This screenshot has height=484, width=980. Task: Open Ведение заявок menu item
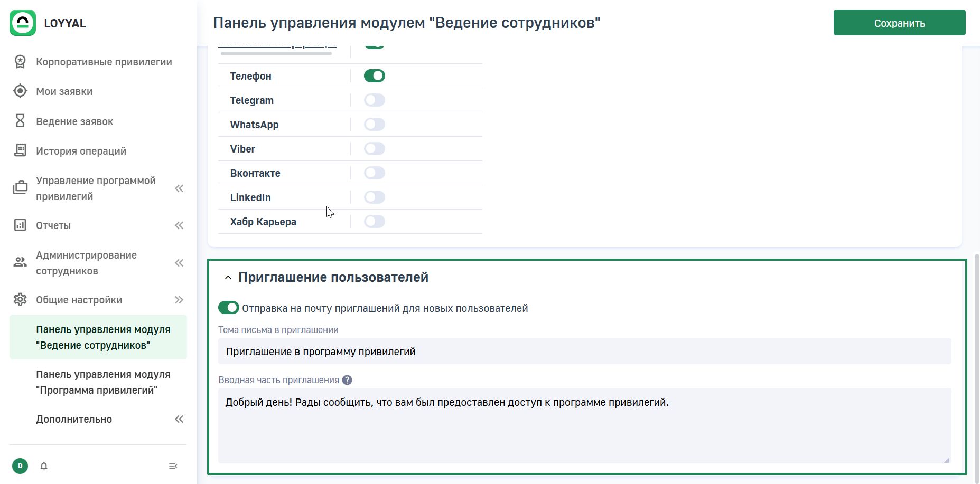pos(74,121)
